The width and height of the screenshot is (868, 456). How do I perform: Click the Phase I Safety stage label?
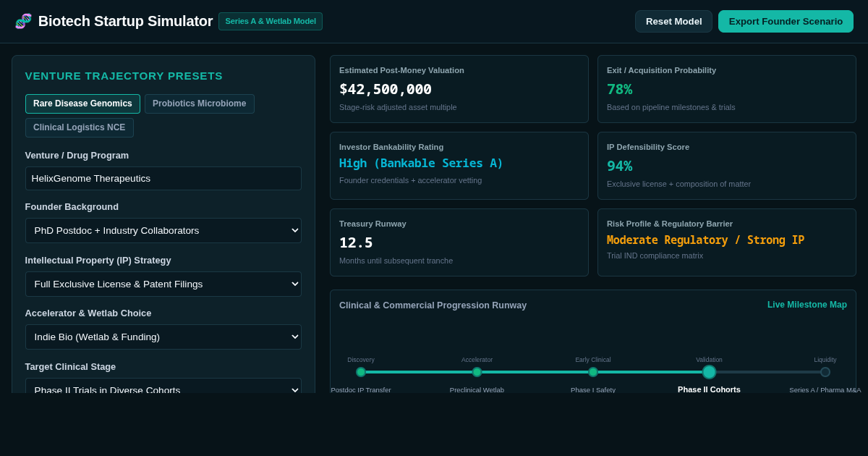pos(593,389)
